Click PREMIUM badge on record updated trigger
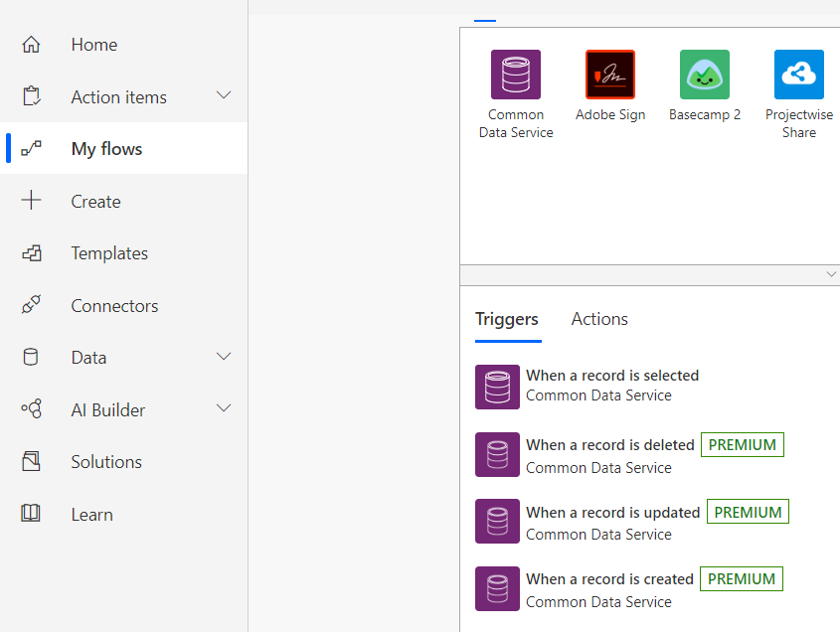The height and width of the screenshot is (632, 840). (x=748, y=512)
